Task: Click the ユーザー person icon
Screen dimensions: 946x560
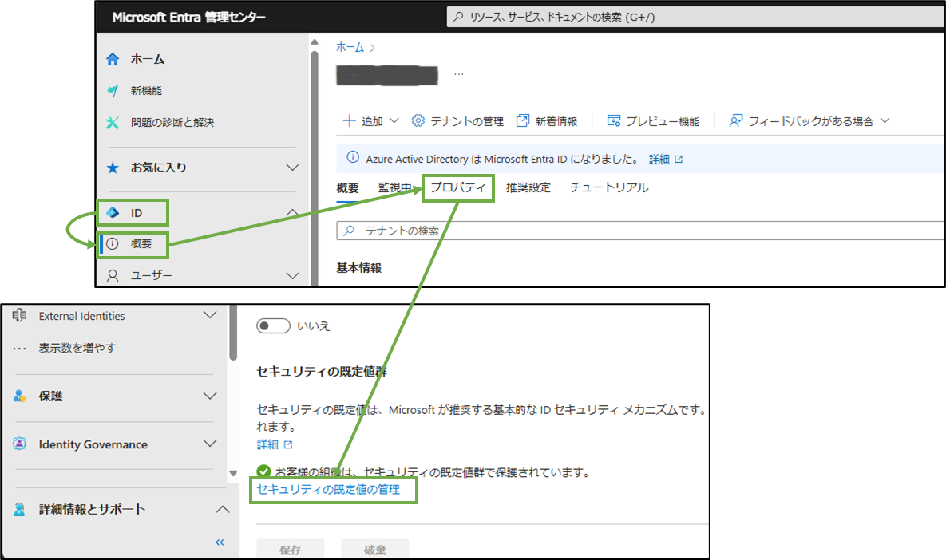Action: pos(113,275)
